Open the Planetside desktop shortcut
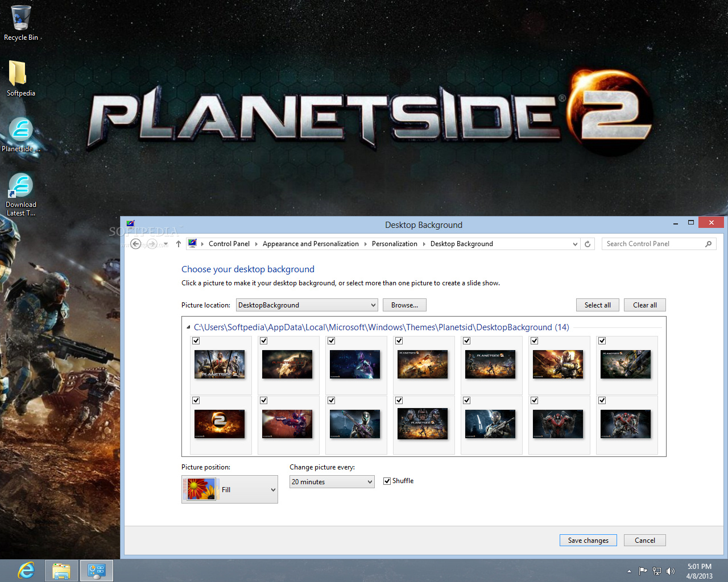This screenshot has height=582, width=728. (x=20, y=134)
